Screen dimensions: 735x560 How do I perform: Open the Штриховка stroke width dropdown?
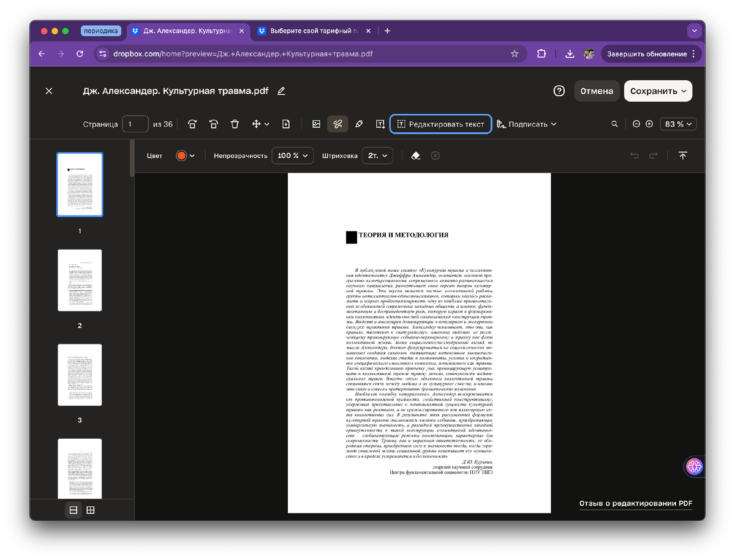[x=377, y=155]
